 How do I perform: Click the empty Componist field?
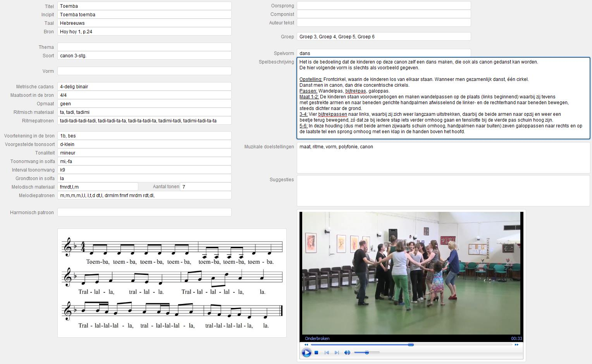point(384,14)
